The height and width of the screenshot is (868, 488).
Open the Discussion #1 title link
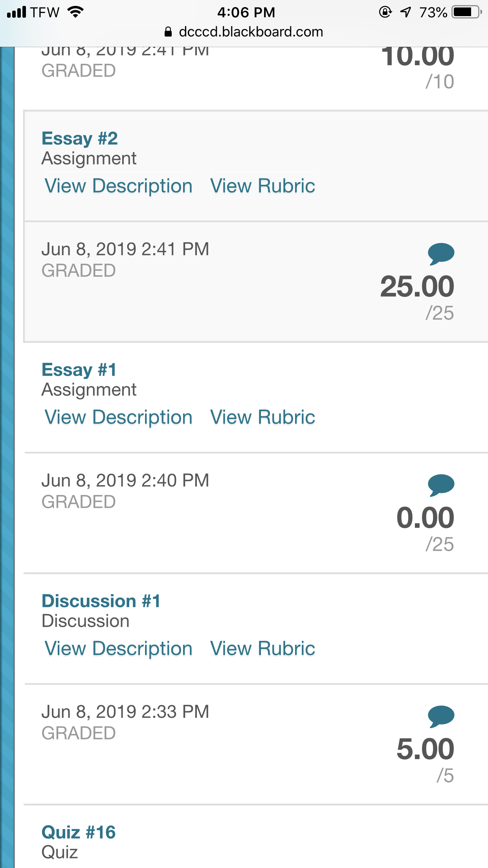pos(101,601)
